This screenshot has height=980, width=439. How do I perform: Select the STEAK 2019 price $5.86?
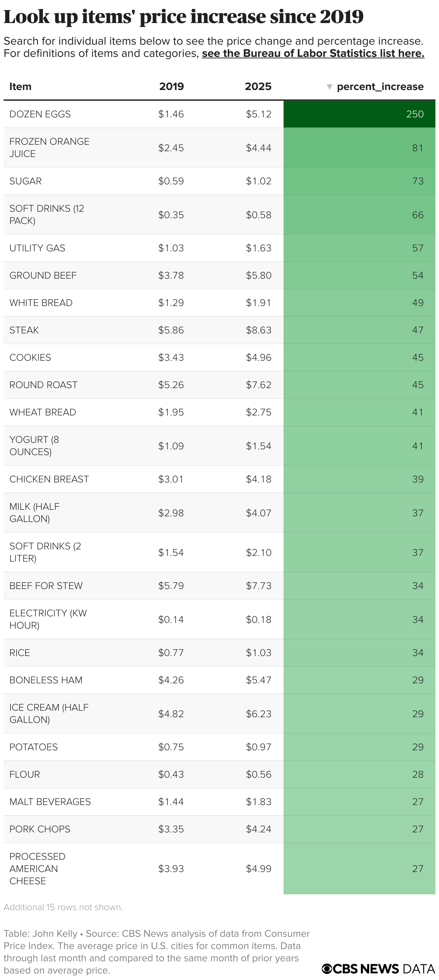click(171, 330)
